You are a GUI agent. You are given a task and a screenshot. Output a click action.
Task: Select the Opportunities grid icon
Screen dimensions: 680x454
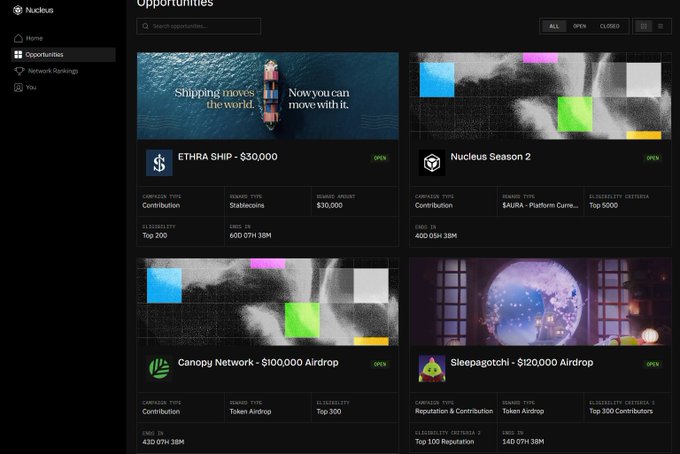click(18, 55)
